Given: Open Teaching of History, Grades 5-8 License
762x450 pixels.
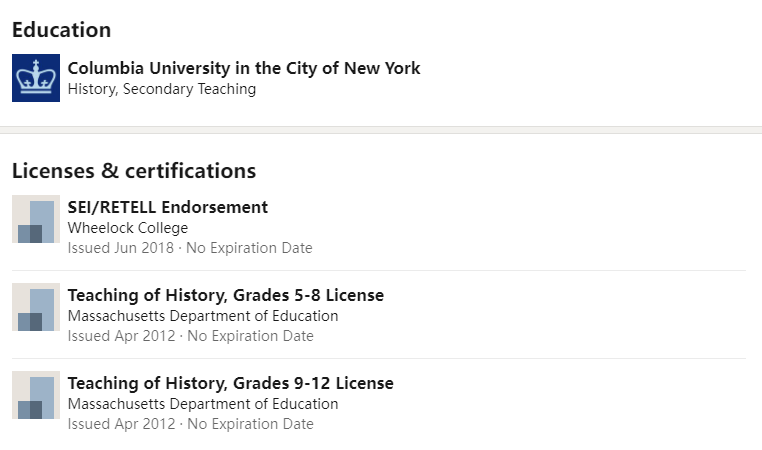Looking at the screenshot, I should [225, 295].
